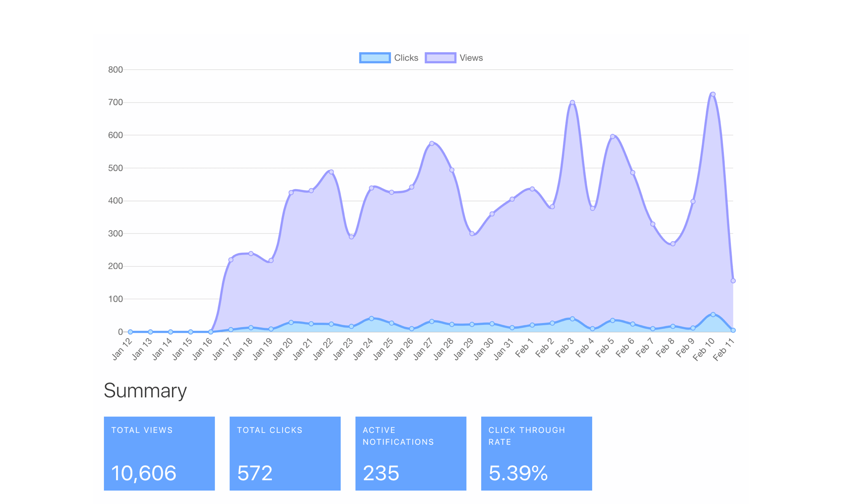The image size is (841, 504).
Task: Click the Clicks legend label text
Action: 406,58
